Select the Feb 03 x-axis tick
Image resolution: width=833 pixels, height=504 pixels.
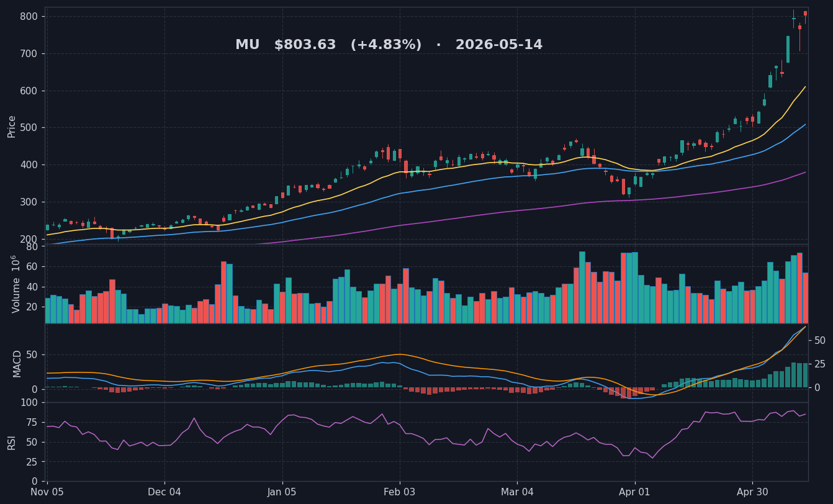400,492
